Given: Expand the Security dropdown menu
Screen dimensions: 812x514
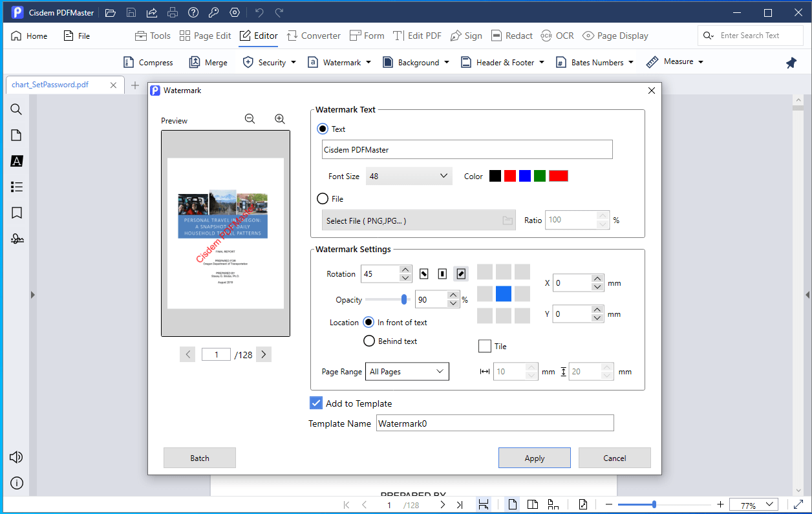Looking at the screenshot, I should [x=293, y=63].
